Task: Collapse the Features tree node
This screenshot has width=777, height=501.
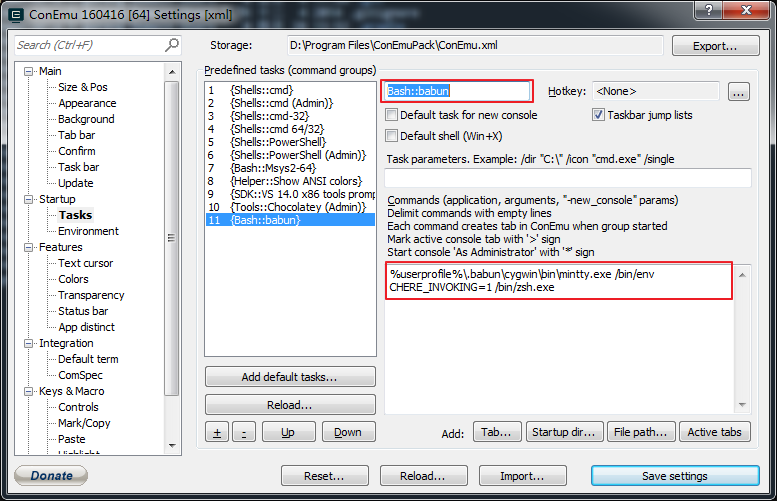Action: [x=29, y=247]
